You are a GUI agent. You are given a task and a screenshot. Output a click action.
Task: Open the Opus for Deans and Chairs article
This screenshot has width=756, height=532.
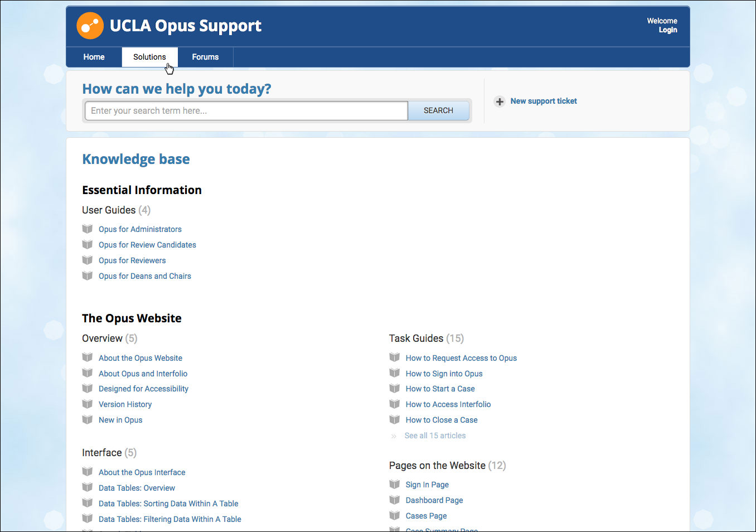(x=145, y=276)
